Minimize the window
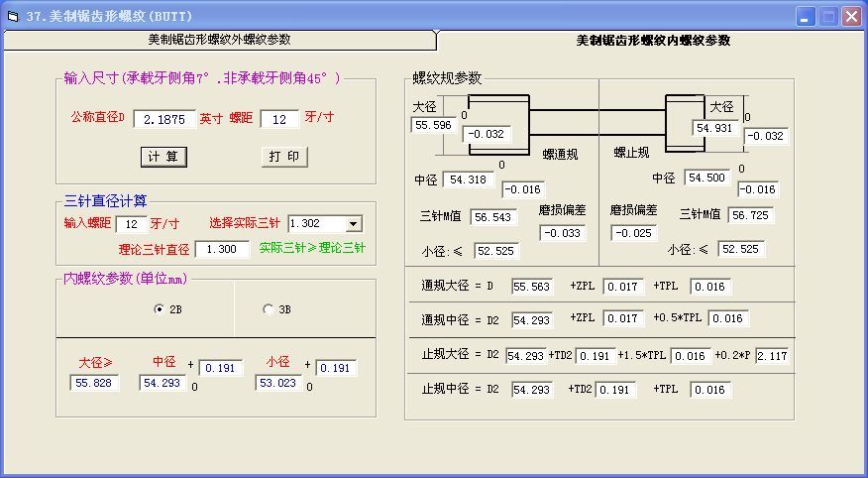Screen dimensions: 868x478 [x=806, y=17]
